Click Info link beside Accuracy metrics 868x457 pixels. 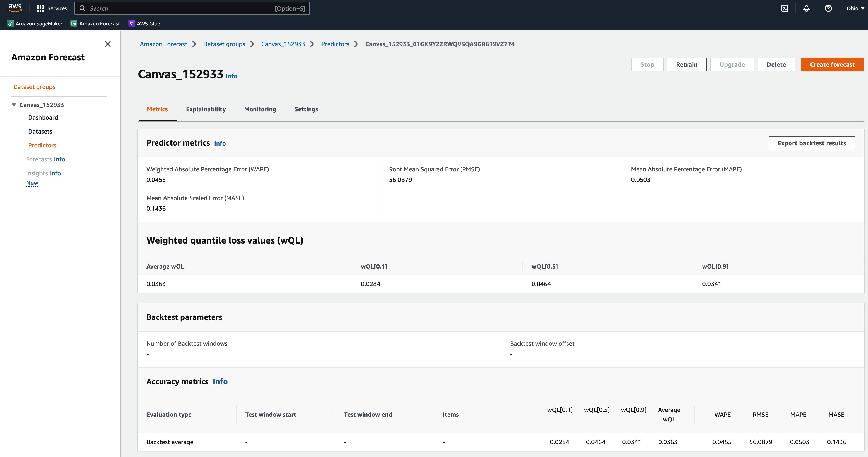[220, 382]
